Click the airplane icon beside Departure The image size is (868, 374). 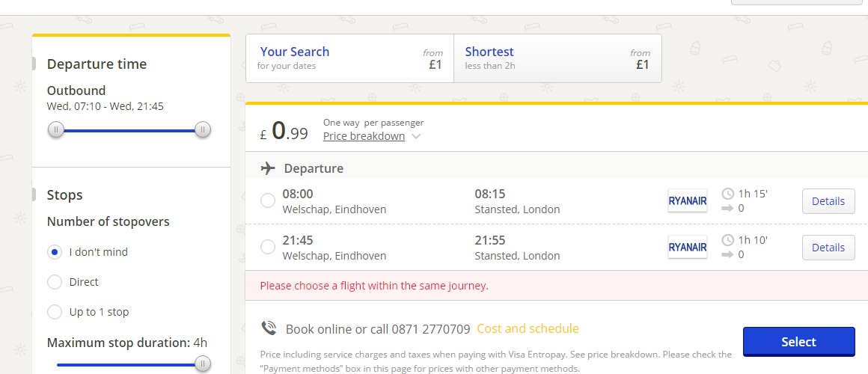coord(268,168)
